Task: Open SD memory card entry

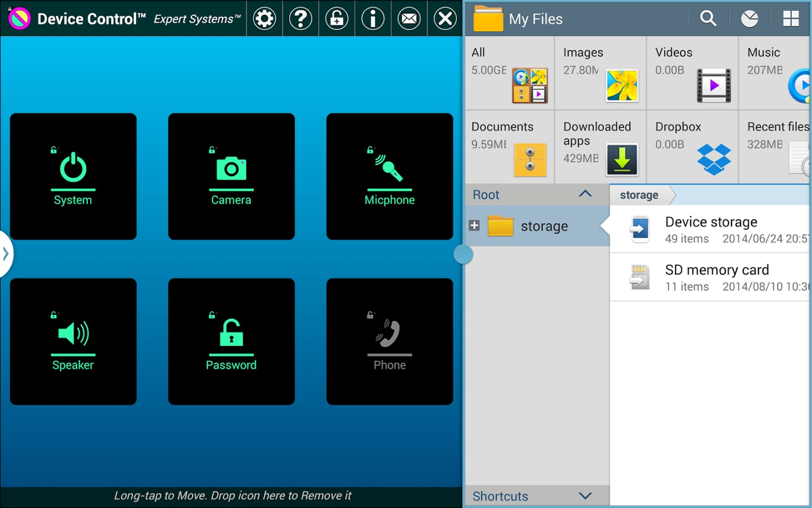Action: tap(710, 277)
